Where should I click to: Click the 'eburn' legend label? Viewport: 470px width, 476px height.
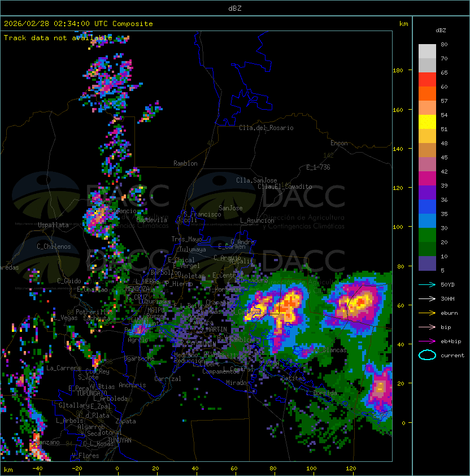coord(449,313)
